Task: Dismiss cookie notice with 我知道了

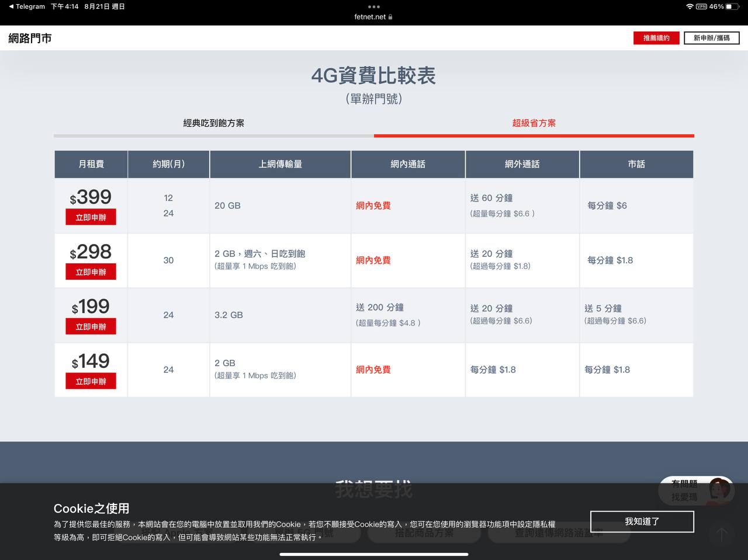Action: pyautogui.click(x=642, y=521)
